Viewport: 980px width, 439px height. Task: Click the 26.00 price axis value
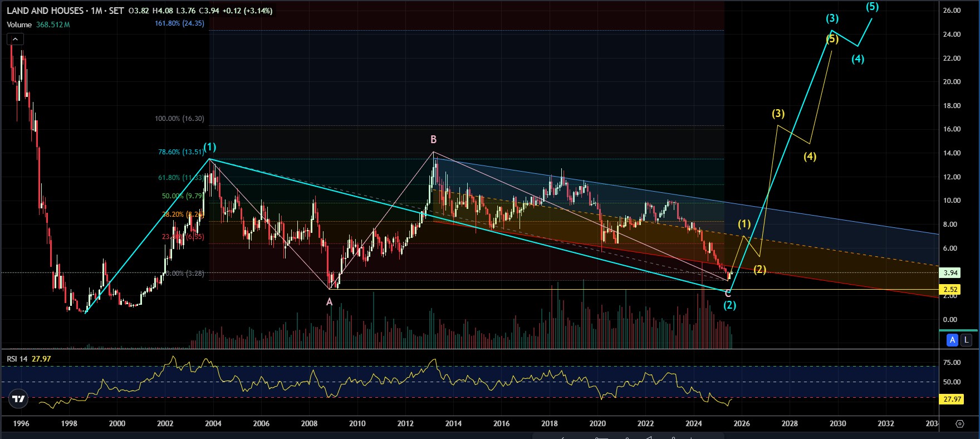pyautogui.click(x=952, y=11)
